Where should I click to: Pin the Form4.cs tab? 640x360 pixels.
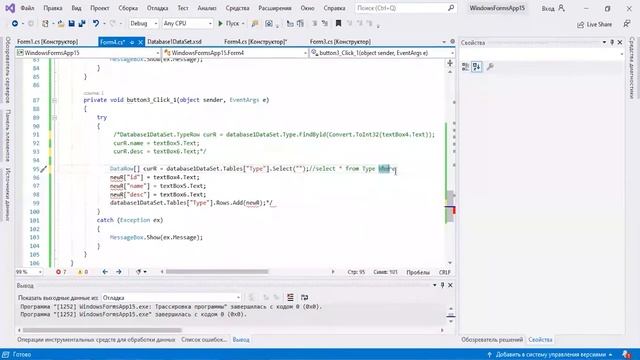click(x=132, y=42)
